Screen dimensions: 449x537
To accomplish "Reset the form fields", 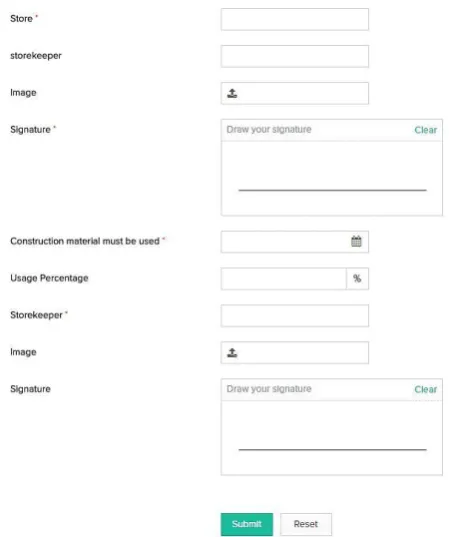I will click(306, 524).
